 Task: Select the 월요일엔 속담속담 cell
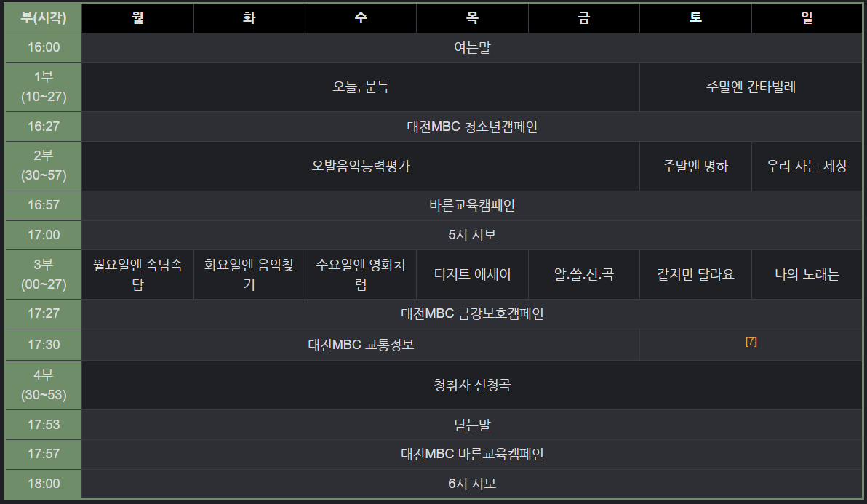(137, 275)
